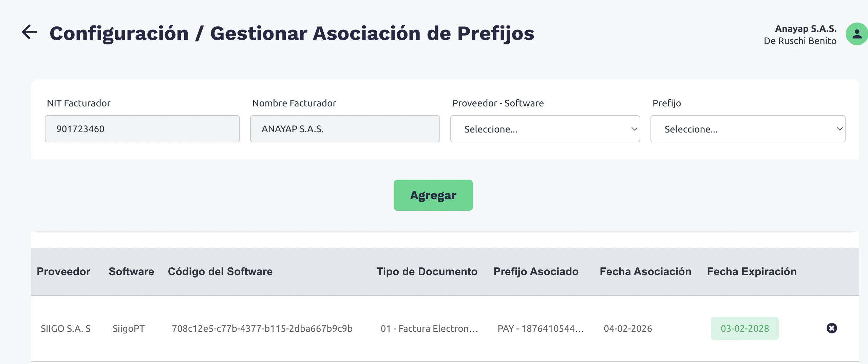Open the Proveedor - Software dropdown
868x364 pixels.
(545, 129)
